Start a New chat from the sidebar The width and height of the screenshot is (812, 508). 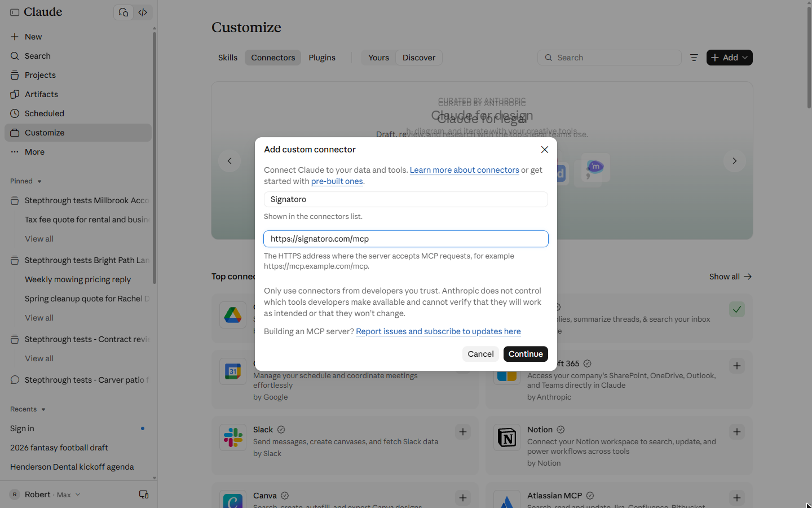click(x=78, y=37)
